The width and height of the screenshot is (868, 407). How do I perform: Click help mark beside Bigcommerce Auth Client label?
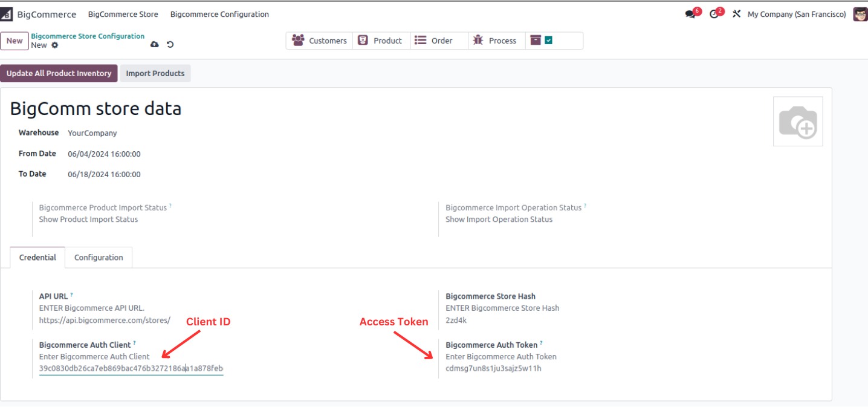coord(134,343)
